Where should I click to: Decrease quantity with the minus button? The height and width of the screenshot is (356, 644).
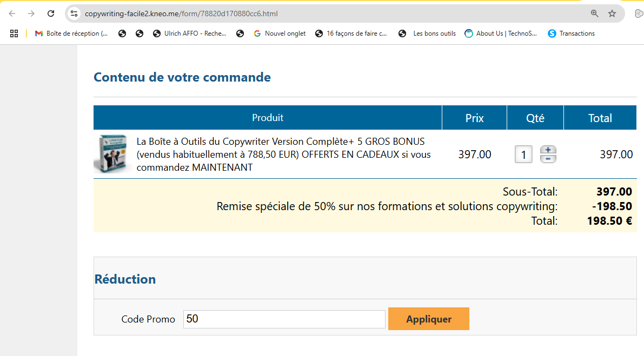click(x=548, y=159)
